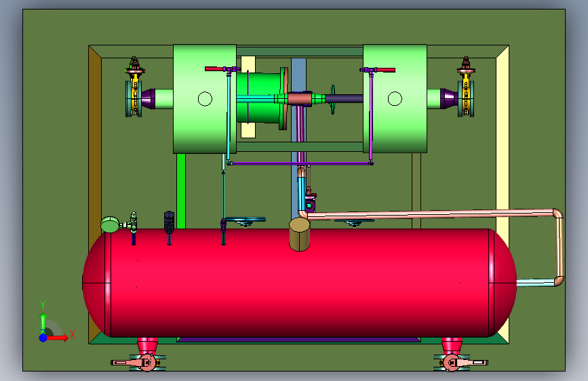Select the brown left frame edge
This screenshot has width=588, height=381.
pyautogui.click(x=95, y=150)
